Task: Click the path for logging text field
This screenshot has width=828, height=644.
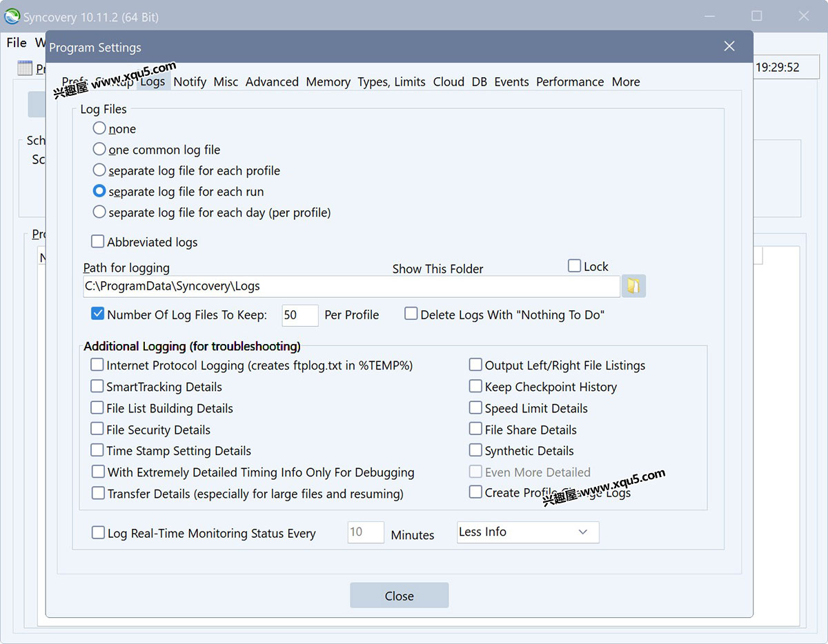Action: click(x=351, y=285)
